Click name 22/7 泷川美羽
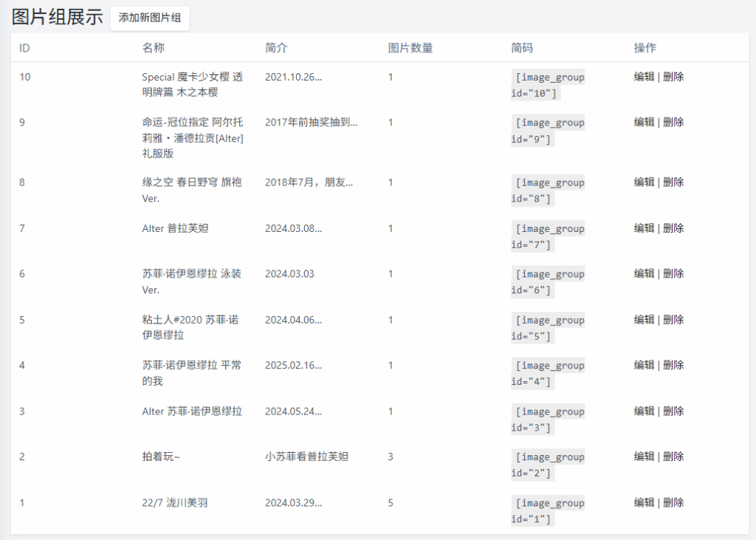The image size is (756, 540). coord(175,503)
